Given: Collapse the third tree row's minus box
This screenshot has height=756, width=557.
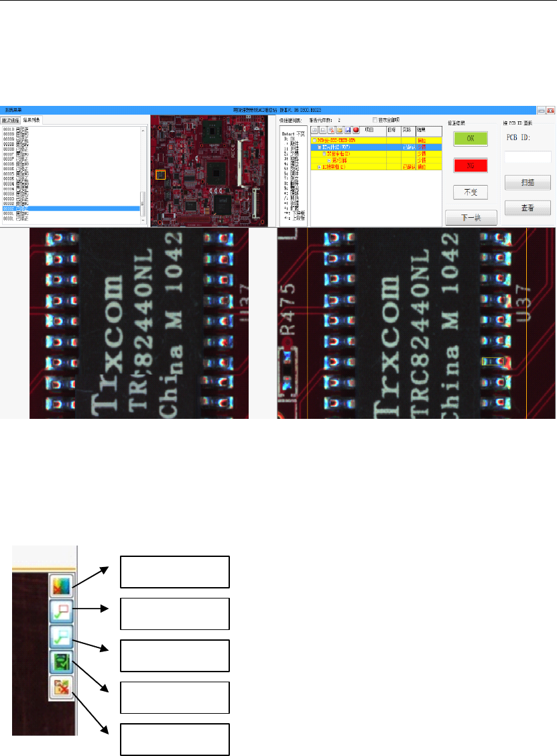Looking at the screenshot, I should coord(324,153).
